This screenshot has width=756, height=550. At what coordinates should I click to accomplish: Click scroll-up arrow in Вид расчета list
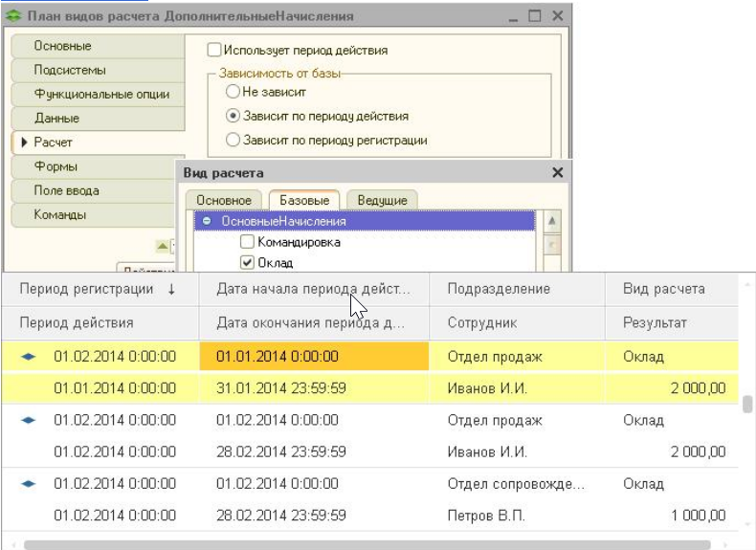[552, 221]
